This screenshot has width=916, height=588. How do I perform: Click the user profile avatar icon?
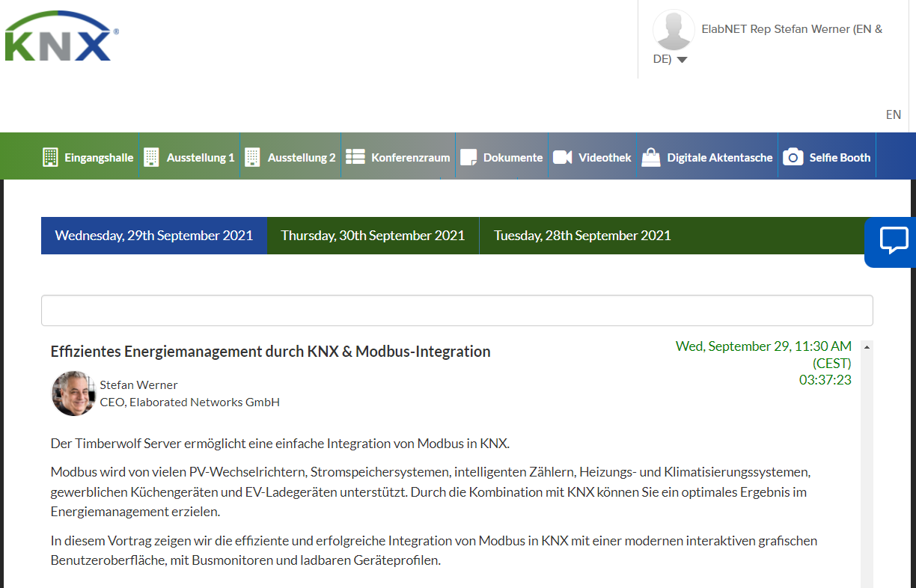click(674, 30)
